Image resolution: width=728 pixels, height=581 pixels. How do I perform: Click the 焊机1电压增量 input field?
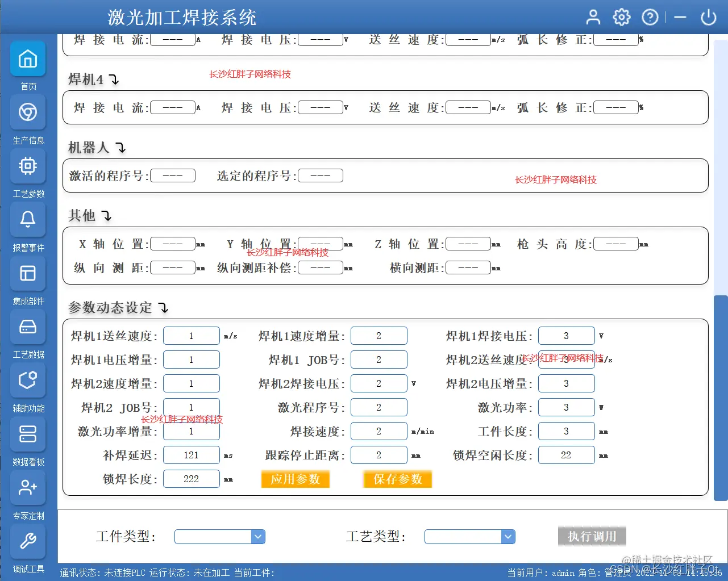(x=192, y=360)
